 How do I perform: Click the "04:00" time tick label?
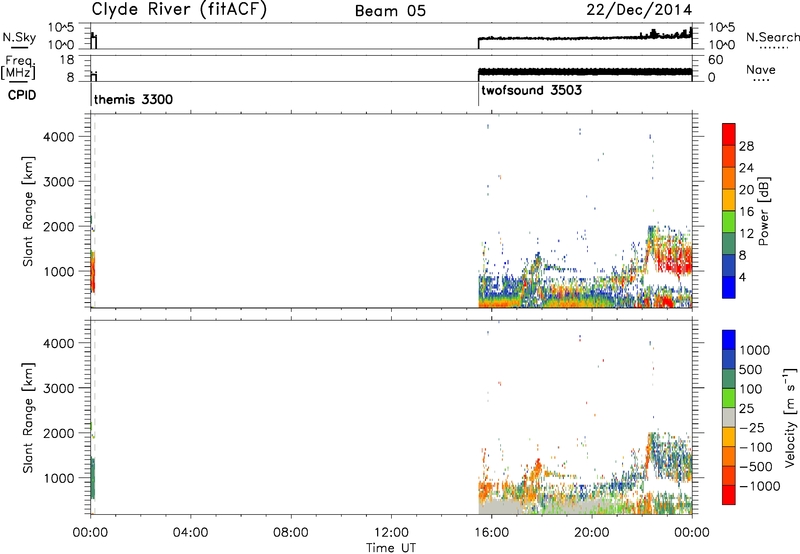tap(190, 533)
